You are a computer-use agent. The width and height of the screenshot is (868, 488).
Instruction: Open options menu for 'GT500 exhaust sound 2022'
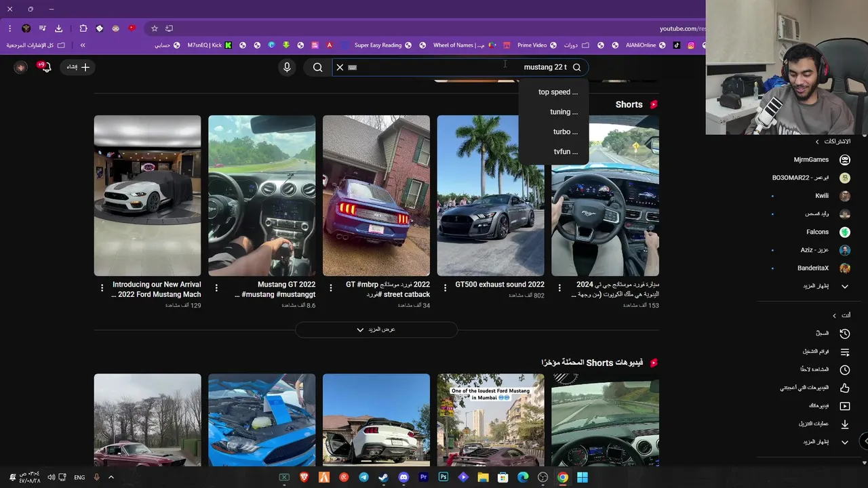[x=445, y=287]
